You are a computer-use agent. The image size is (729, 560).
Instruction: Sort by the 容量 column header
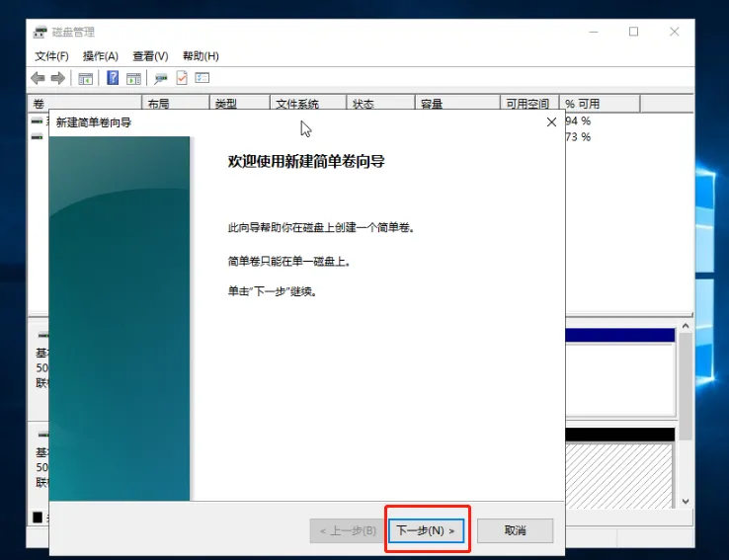pos(457,104)
